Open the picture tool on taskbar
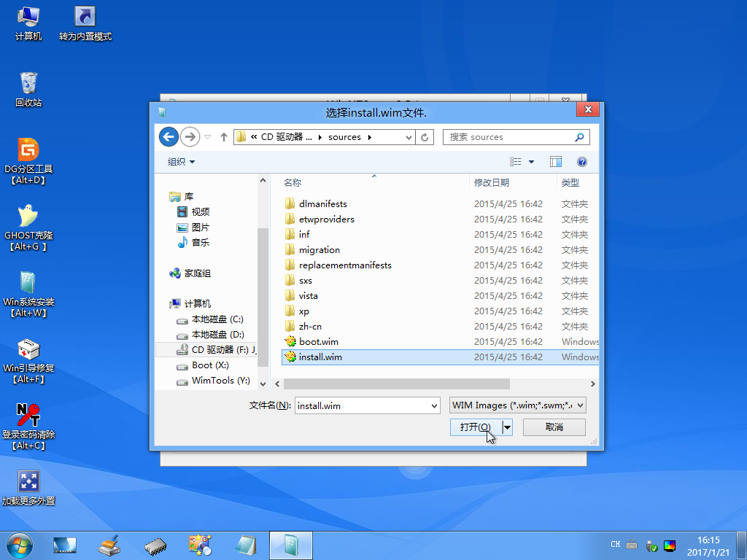The image size is (747, 560). click(200, 545)
